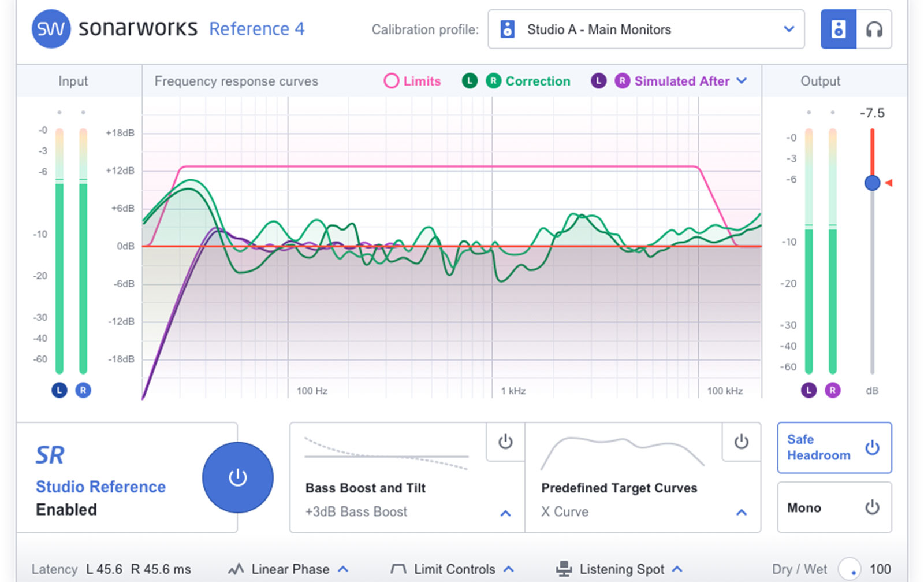Image resolution: width=924 pixels, height=582 pixels.
Task: Click the Limits label text
Action: pos(422,81)
